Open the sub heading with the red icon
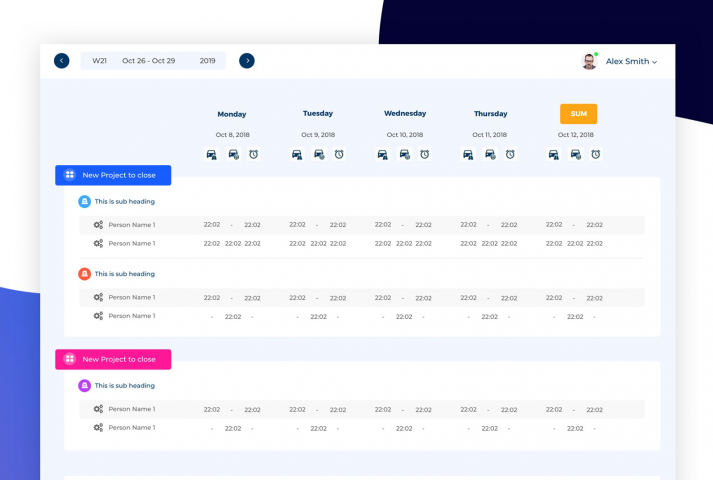Image resolution: width=713 pixels, height=480 pixels. pyautogui.click(x=125, y=274)
